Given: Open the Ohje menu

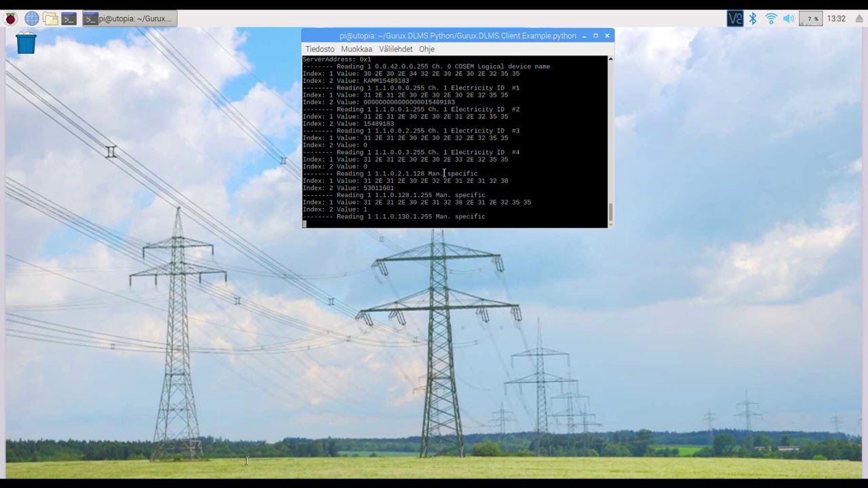Looking at the screenshot, I should 427,49.
